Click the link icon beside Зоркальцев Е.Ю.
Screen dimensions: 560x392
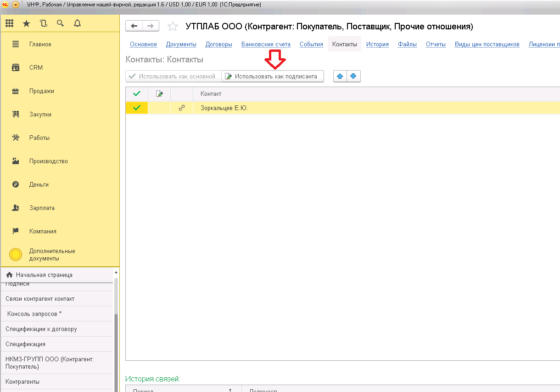click(x=182, y=108)
